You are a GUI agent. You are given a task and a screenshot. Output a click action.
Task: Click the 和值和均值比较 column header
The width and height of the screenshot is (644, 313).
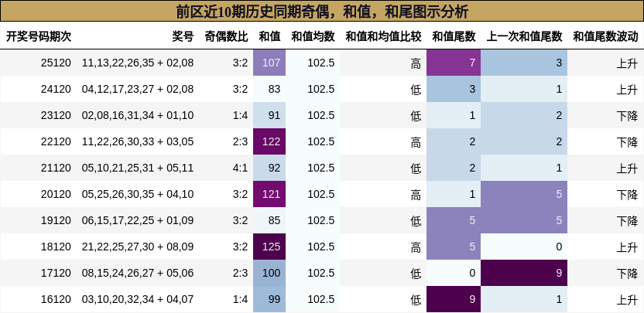[383, 36]
